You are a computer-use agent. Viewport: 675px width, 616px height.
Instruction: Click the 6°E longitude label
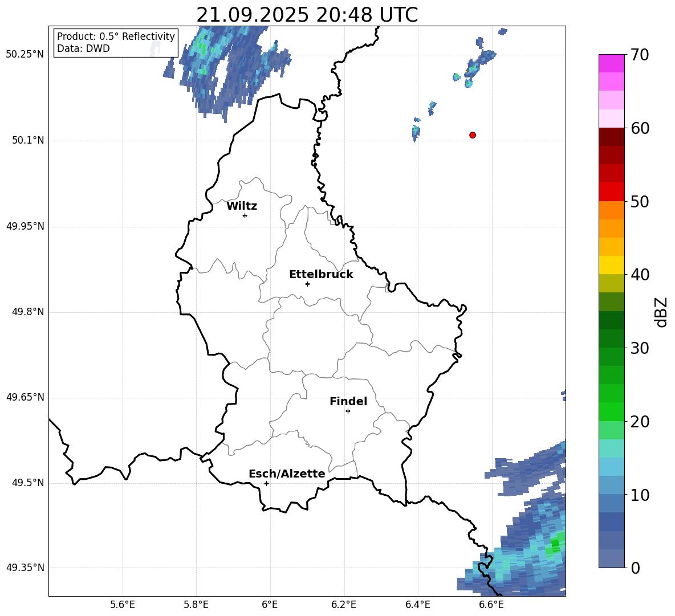point(270,605)
